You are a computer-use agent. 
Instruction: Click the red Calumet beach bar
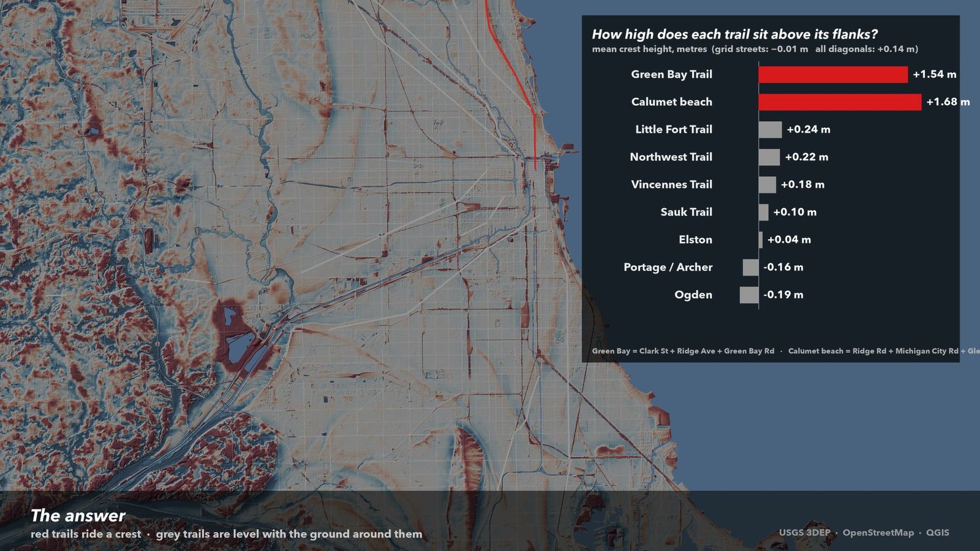point(840,102)
